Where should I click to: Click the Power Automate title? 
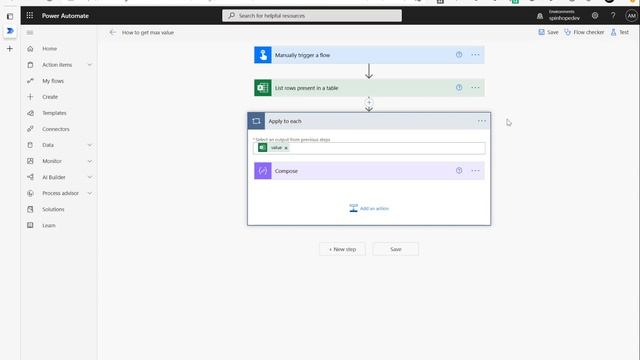point(65,16)
